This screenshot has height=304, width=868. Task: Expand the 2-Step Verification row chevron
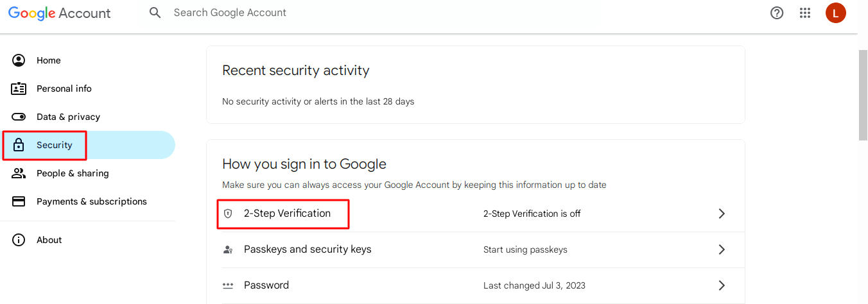point(722,214)
